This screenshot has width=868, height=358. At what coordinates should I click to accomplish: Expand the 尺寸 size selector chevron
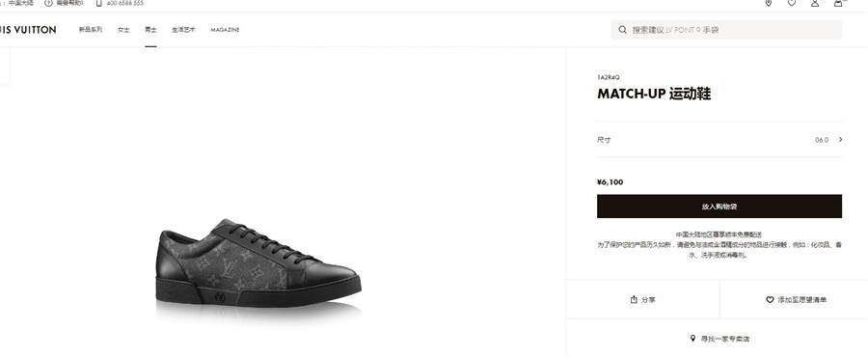pyautogui.click(x=840, y=140)
